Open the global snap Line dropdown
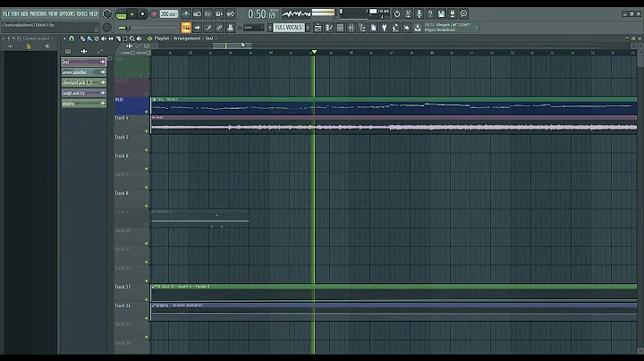 [252, 28]
